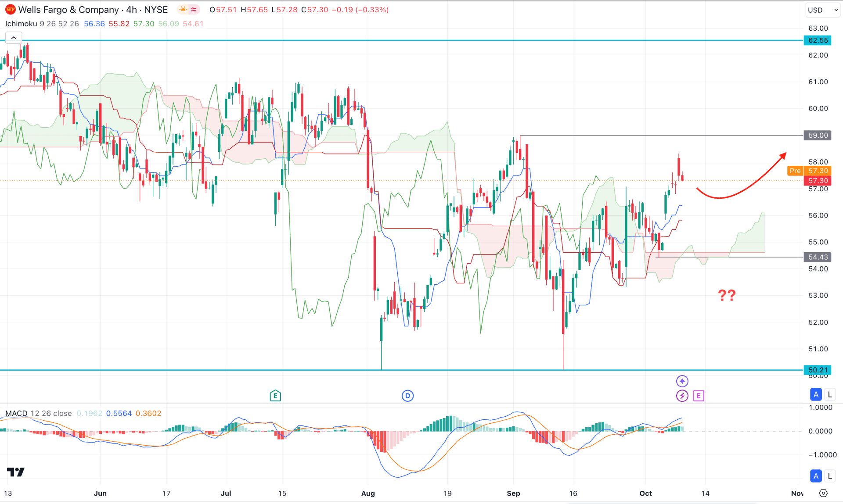Image resolution: width=843 pixels, height=504 pixels.
Task: Click the pink approximate-data indicator icon
Action: pyautogui.click(x=194, y=9)
